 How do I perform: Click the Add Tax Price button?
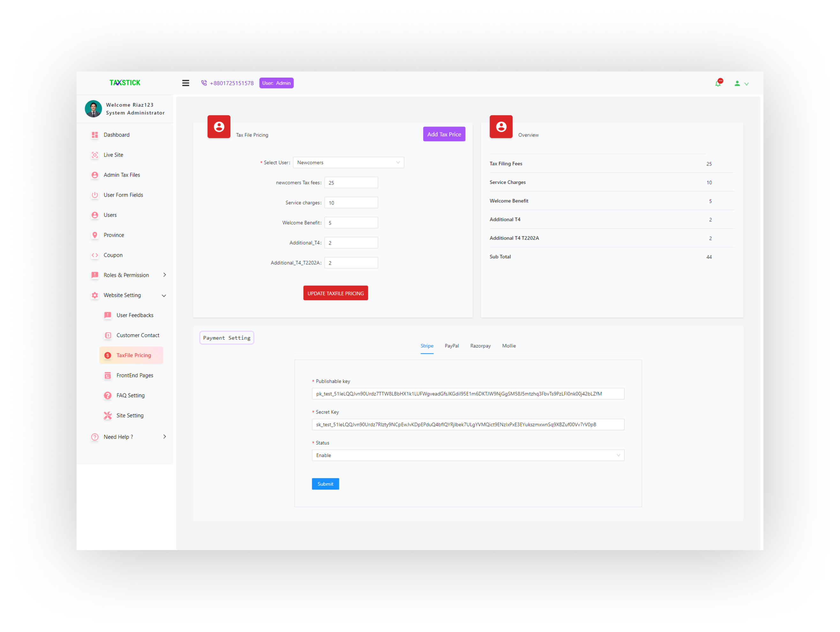(x=444, y=134)
